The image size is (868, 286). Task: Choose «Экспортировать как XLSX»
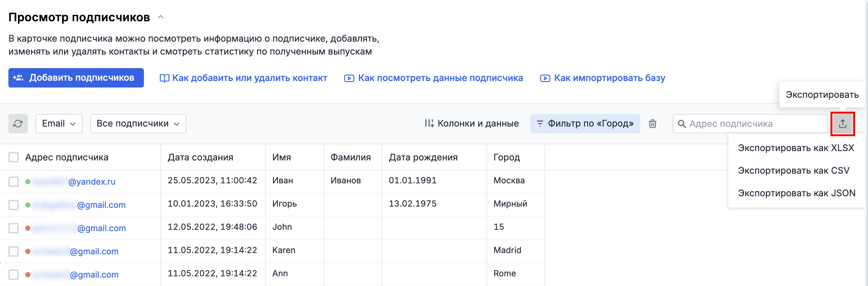pos(796,148)
